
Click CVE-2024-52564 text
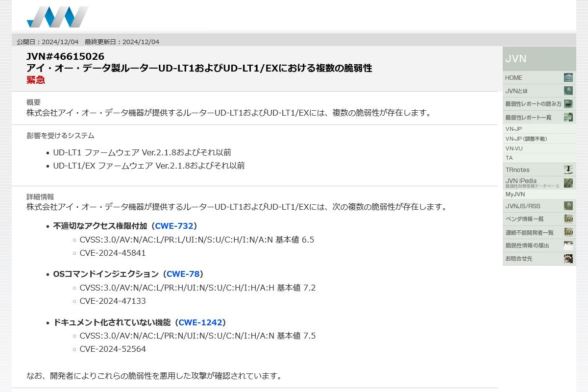(113, 349)
